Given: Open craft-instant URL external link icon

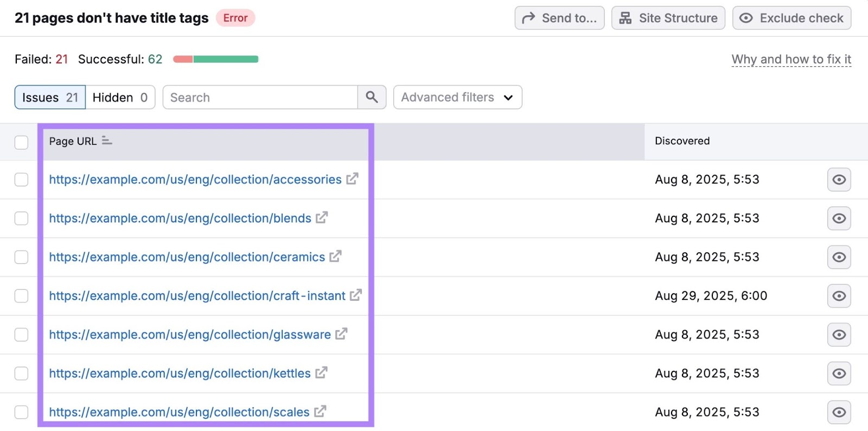Looking at the screenshot, I should (x=355, y=295).
